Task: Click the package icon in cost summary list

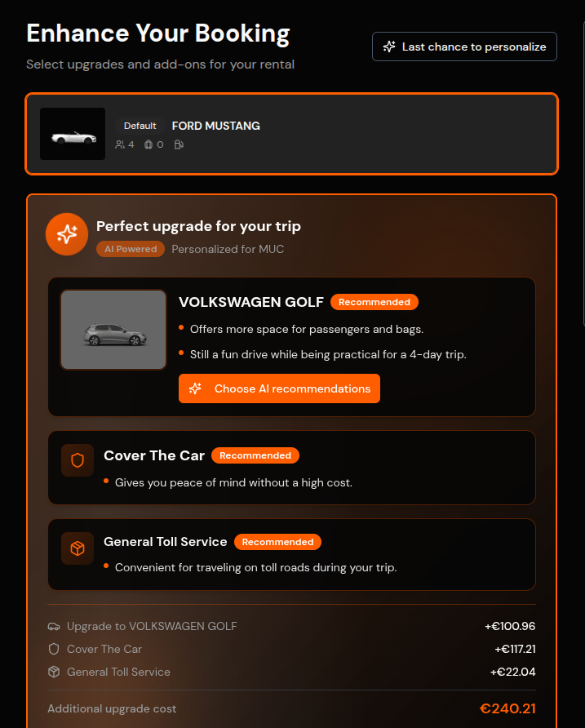Action: (54, 672)
